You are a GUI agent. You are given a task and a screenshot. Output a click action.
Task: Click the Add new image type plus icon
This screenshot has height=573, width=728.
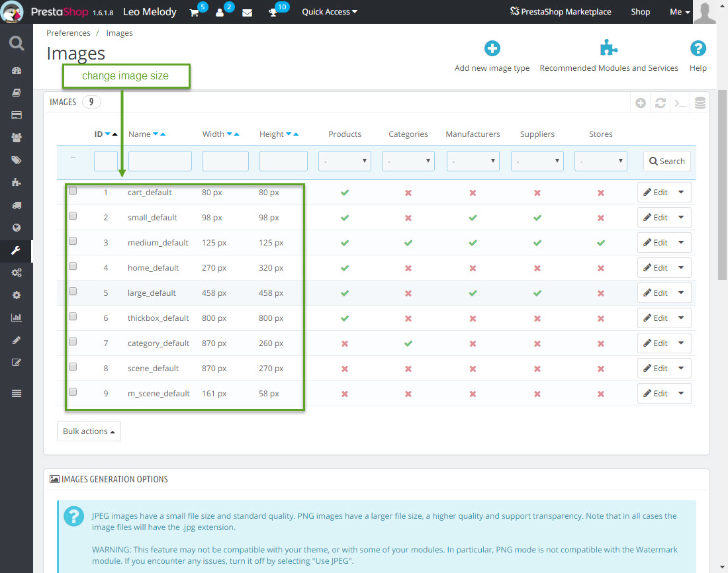click(x=492, y=48)
